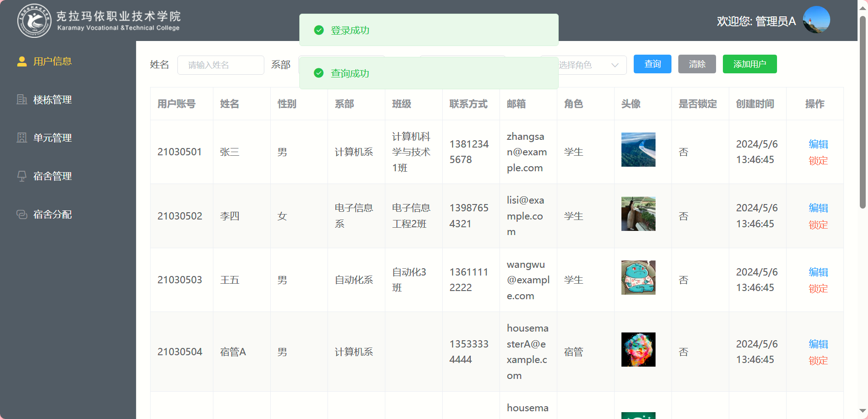Click the scrollbar up arrow

click(863, 8)
